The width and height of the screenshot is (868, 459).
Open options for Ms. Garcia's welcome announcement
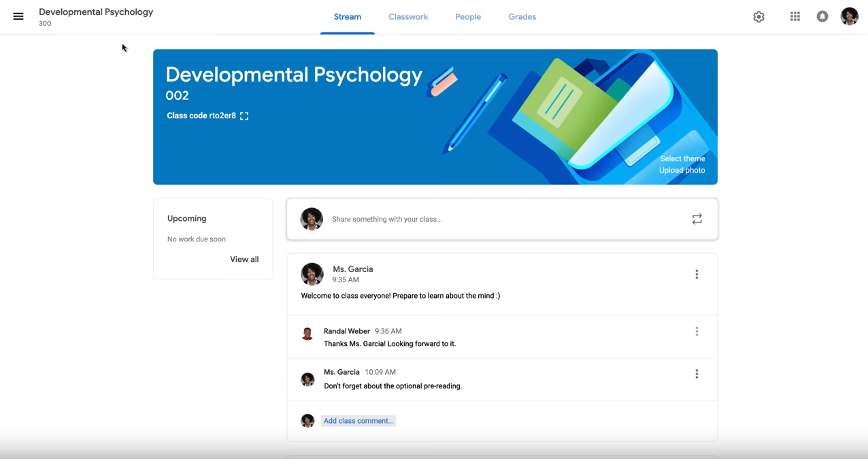tap(697, 274)
